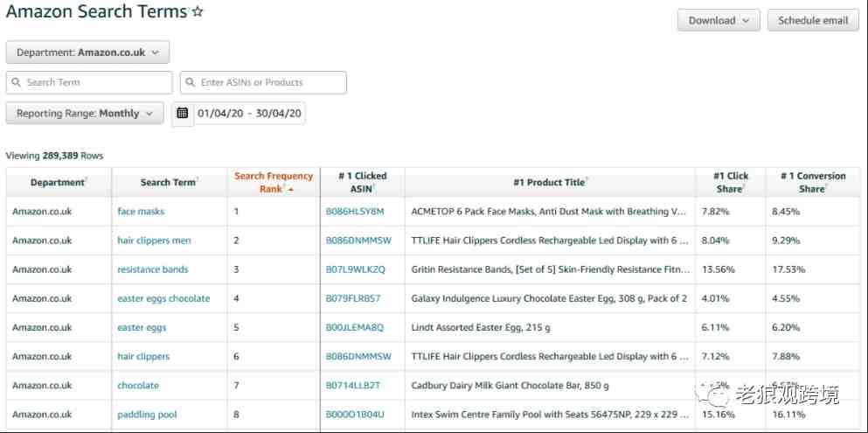
Task: Open ASIN B079FLRBS7 link
Action: click(x=352, y=298)
